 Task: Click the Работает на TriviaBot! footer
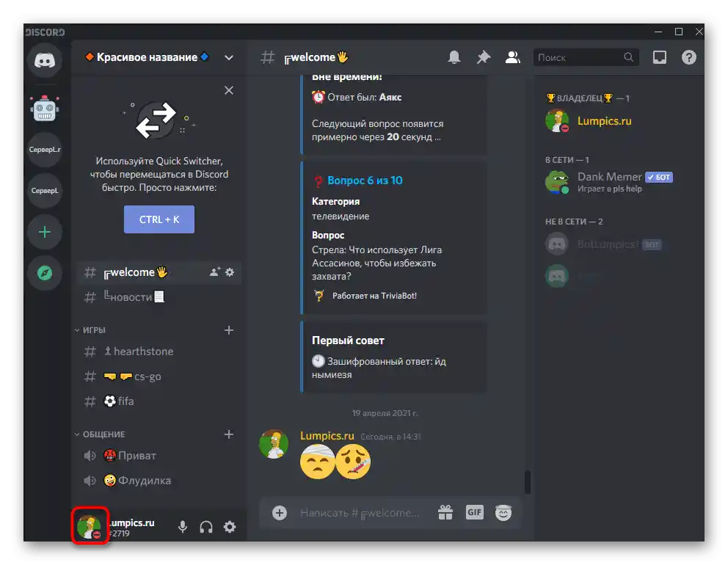(x=374, y=296)
